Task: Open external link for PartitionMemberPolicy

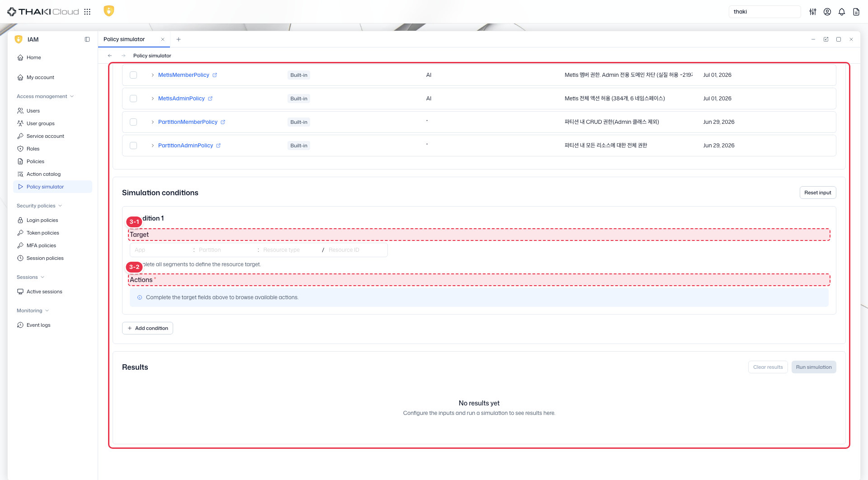Action: pyautogui.click(x=223, y=122)
